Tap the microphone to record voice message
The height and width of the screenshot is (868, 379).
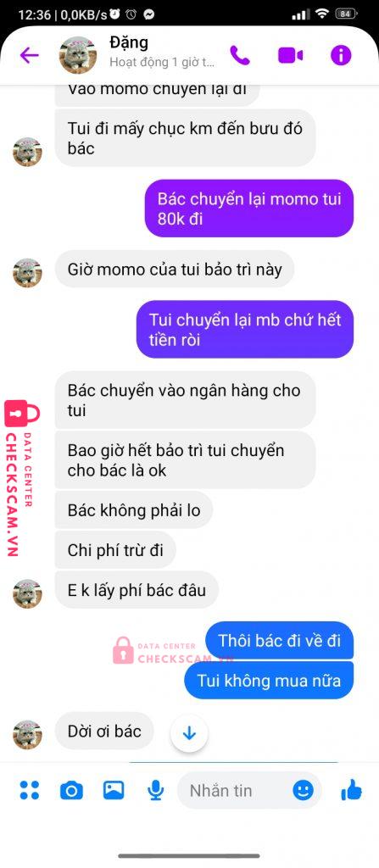coord(156,791)
